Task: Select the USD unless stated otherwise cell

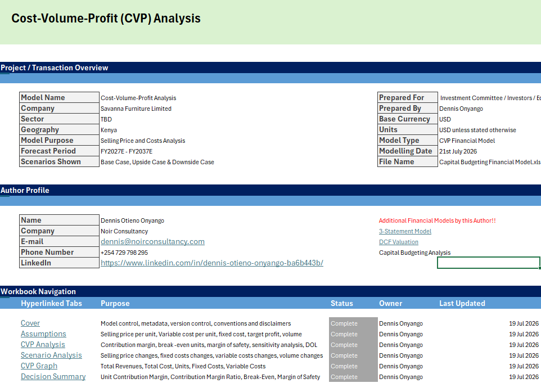Action: click(x=477, y=130)
